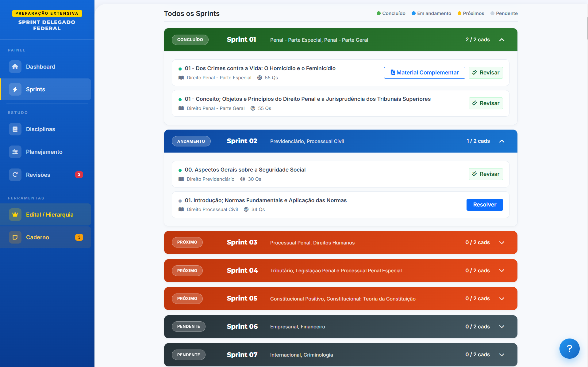Open Dashboard in the sidebar
This screenshot has height=367, width=588.
[x=46, y=66]
